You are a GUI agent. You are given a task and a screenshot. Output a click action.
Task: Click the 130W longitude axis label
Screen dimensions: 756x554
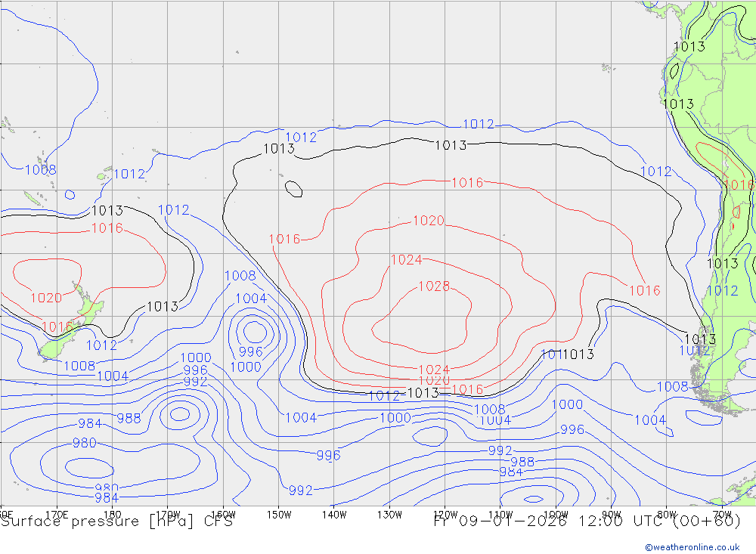[389, 514]
